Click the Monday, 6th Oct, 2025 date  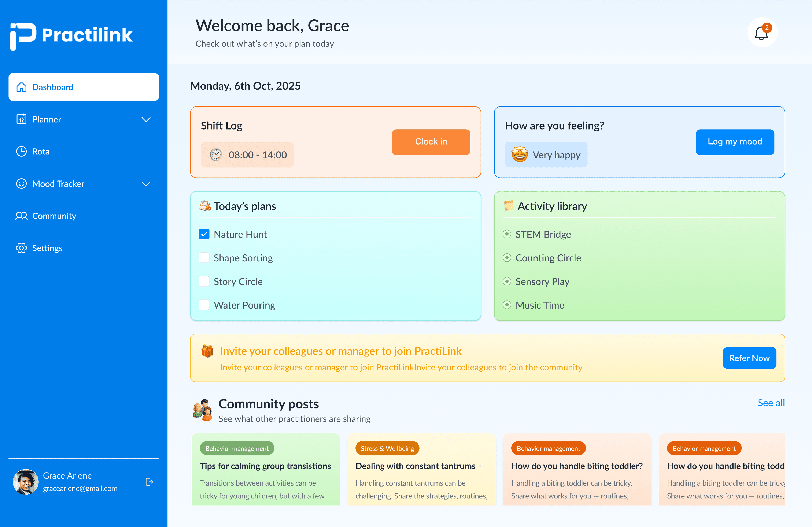(x=245, y=86)
